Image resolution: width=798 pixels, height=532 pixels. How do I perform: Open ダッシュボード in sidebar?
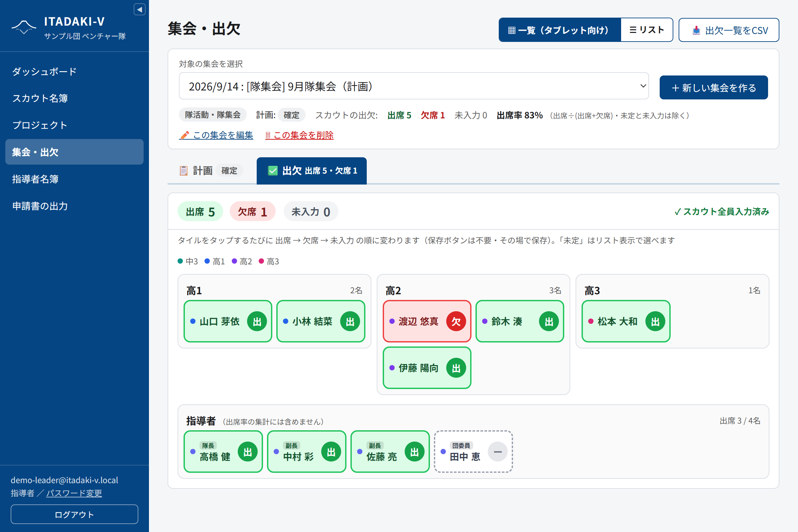pyautogui.click(x=74, y=71)
